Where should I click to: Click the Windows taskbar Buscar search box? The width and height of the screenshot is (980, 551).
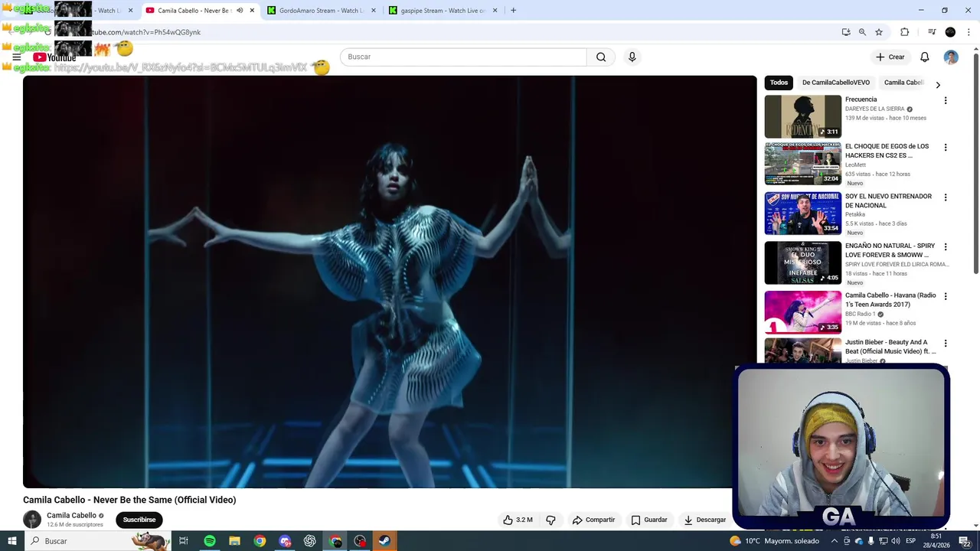coord(97,541)
